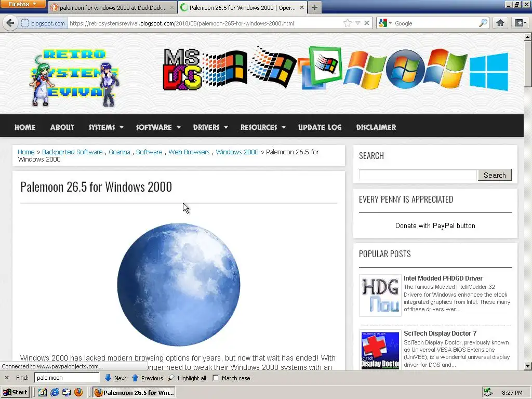Image resolution: width=532 pixels, height=399 pixels.
Task: Follow the Windows 2000 breadcrumb link
Action: 237,152
